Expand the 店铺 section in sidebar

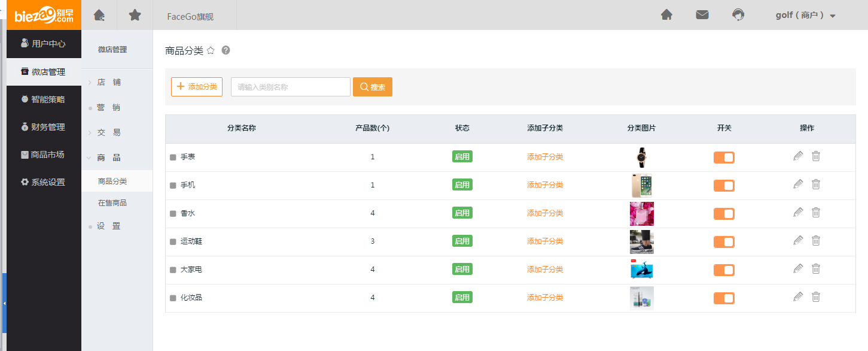tap(108, 82)
